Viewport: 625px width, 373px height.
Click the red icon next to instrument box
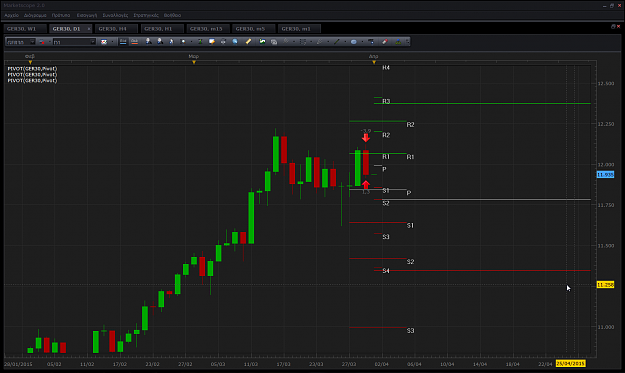point(42,42)
